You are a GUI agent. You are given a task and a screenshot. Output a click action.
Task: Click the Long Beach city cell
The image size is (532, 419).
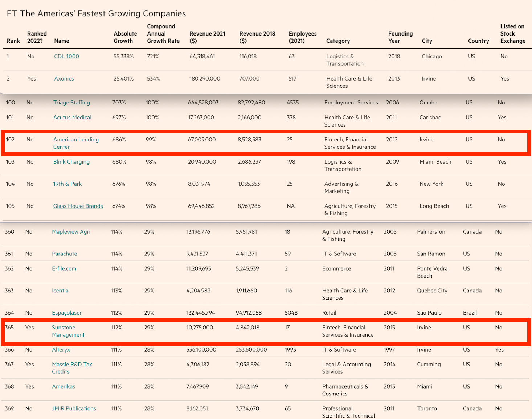tap(434, 206)
